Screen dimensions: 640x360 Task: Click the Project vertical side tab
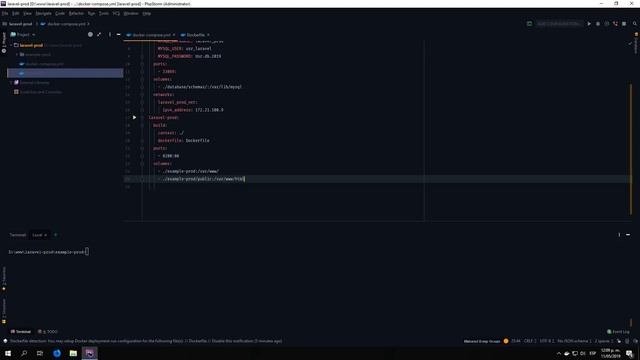point(4,42)
